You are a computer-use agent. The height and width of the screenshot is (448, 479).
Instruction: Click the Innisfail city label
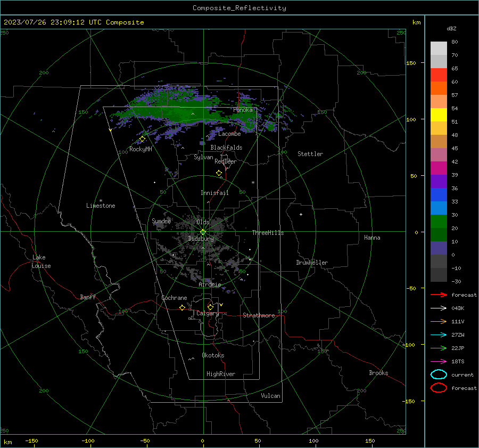click(x=214, y=193)
